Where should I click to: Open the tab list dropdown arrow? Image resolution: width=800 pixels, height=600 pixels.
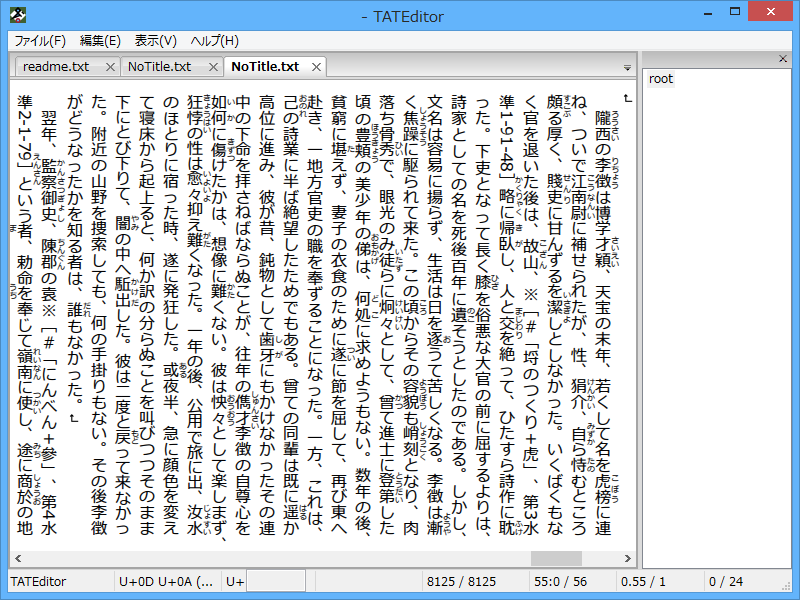click(628, 67)
